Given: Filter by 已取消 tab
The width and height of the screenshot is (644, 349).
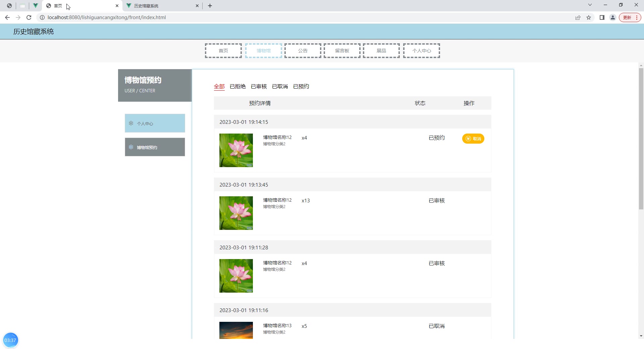Looking at the screenshot, I should click(280, 87).
